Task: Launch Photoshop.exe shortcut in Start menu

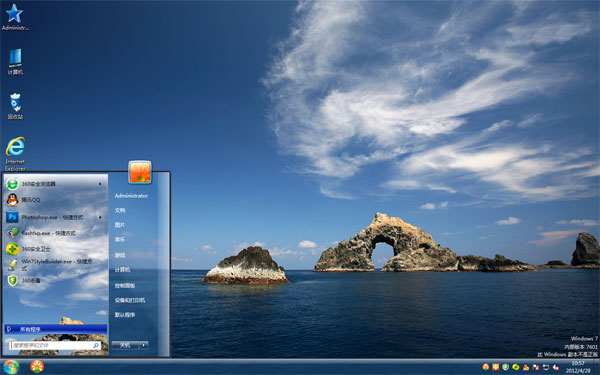Action: pyautogui.click(x=56, y=217)
